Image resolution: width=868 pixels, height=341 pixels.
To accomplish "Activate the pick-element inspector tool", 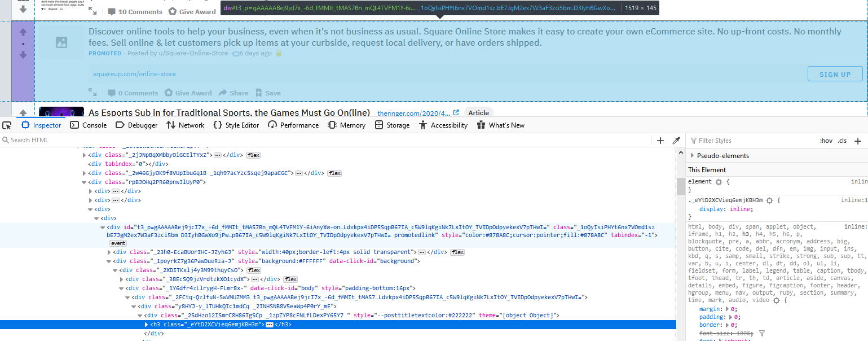I will tap(7, 125).
